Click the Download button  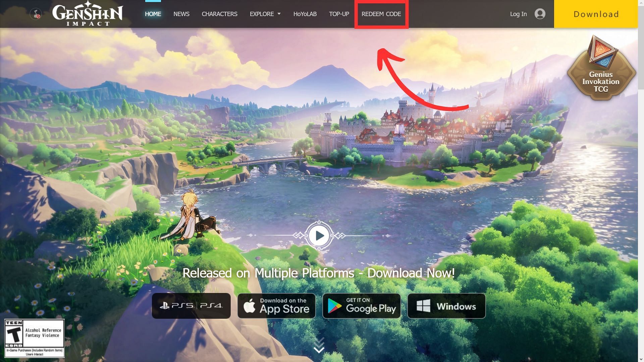[x=596, y=14]
